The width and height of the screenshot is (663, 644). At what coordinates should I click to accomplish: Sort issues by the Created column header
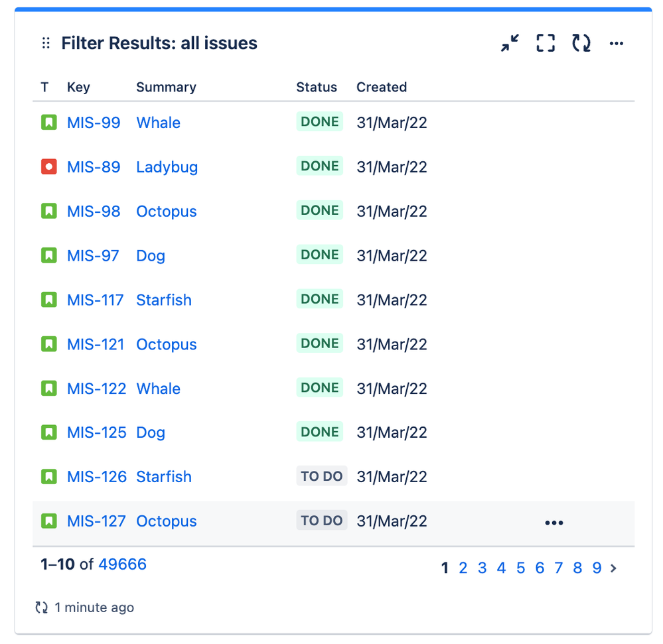click(381, 87)
